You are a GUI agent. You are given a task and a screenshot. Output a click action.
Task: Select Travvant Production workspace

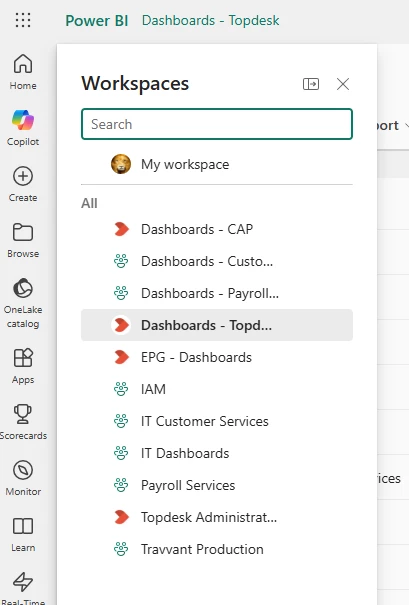coord(217,549)
